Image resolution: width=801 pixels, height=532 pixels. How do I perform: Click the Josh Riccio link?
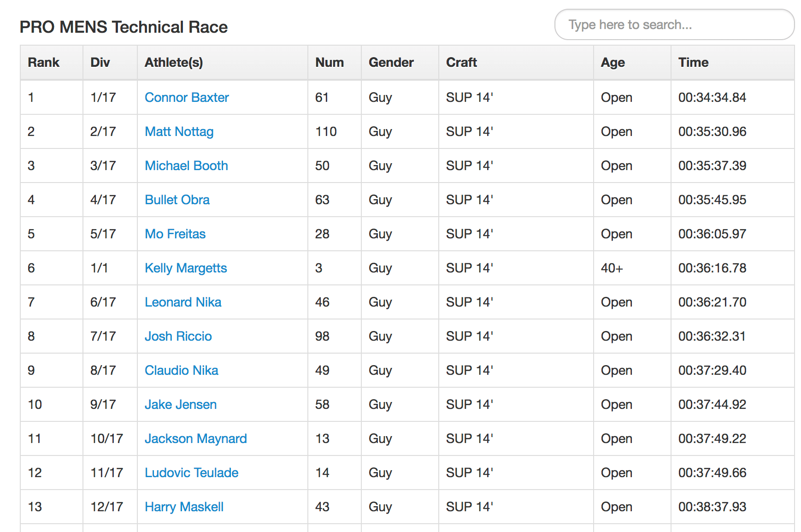pyautogui.click(x=178, y=336)
